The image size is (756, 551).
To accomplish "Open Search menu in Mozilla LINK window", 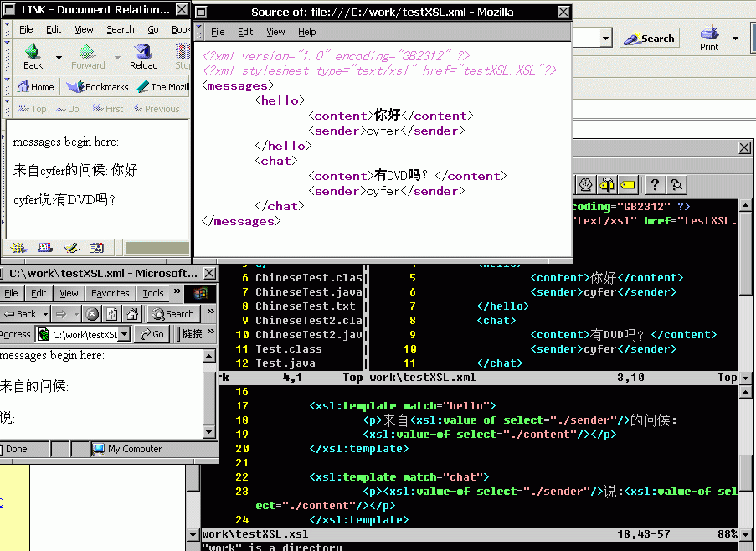I will [x=120, y=29].
